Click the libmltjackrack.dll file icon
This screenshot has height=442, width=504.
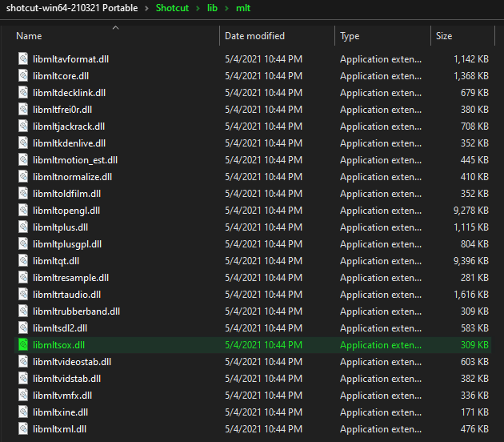pos(23,126)
